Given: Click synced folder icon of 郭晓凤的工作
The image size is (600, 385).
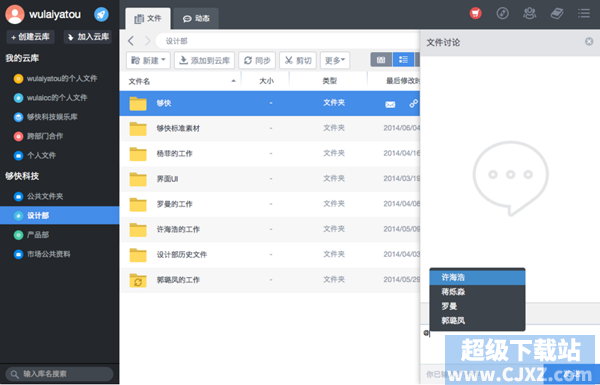Looking at the screenshot, I should [x=138, y=280].
